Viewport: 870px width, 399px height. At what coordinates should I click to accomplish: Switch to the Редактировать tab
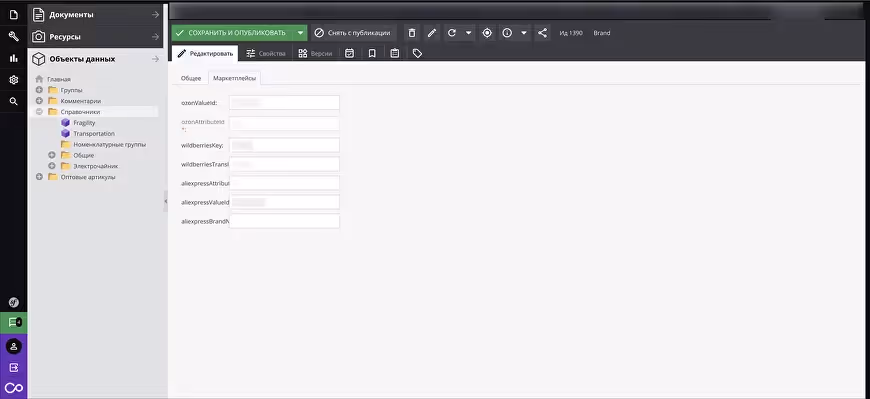pyautogui.click(x=205, y=53)
